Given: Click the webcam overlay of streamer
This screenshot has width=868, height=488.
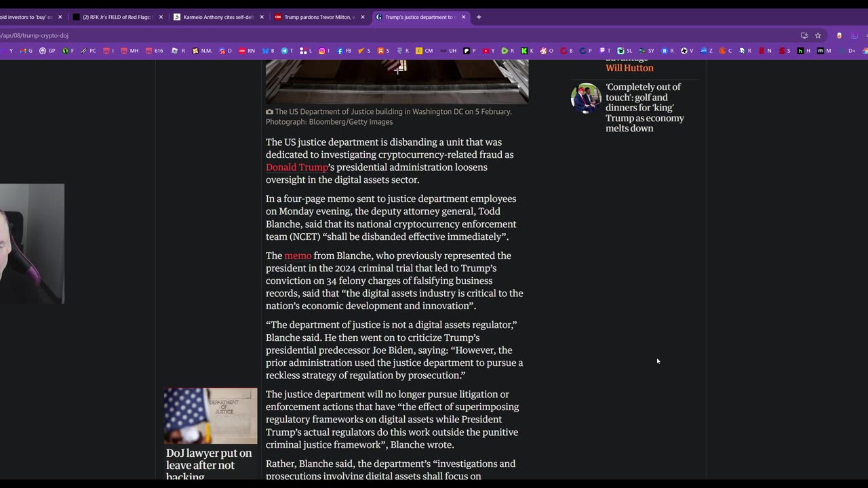Looking at the screenshot, I should pyautogui.click(x=32, y=243).
